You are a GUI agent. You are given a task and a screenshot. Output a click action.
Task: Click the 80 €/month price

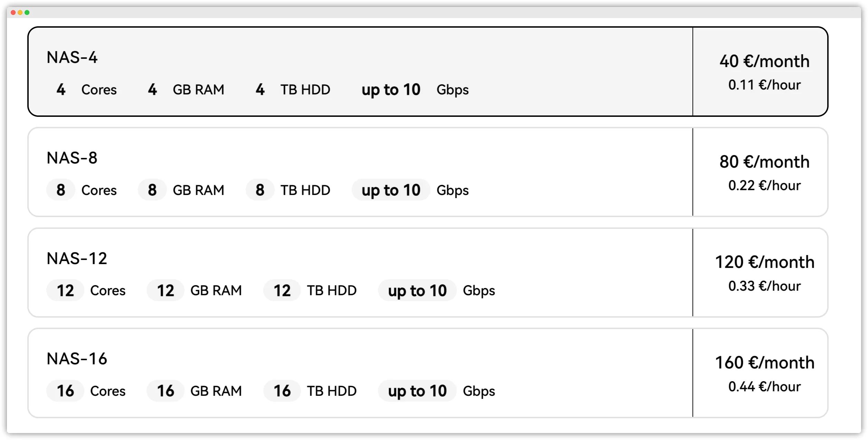764,162
